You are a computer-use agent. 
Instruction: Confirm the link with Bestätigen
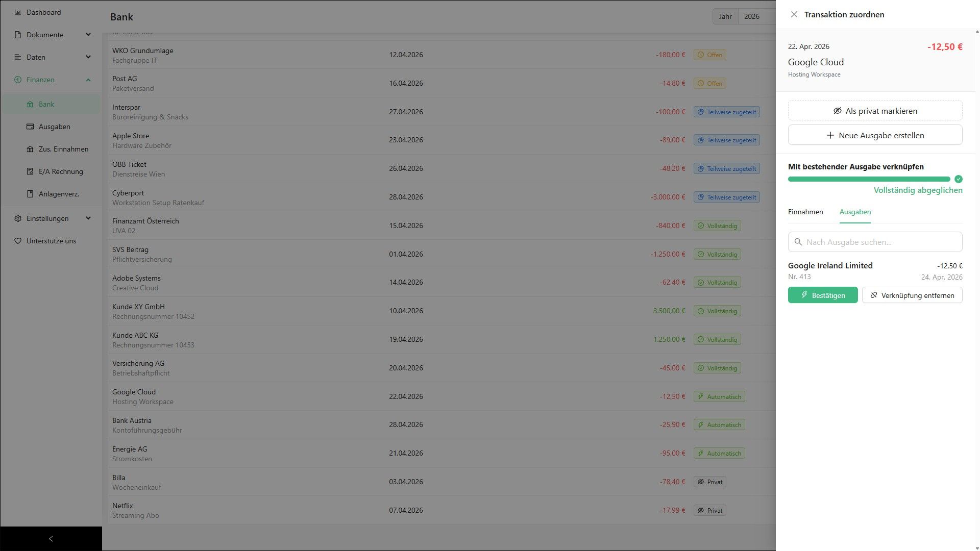[823, 295]
